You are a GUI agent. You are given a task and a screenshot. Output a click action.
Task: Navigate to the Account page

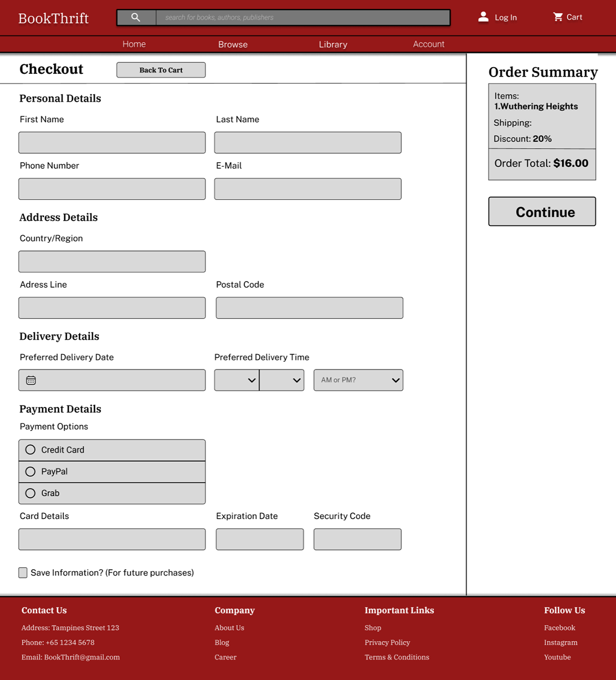click(x=429, y=45)
